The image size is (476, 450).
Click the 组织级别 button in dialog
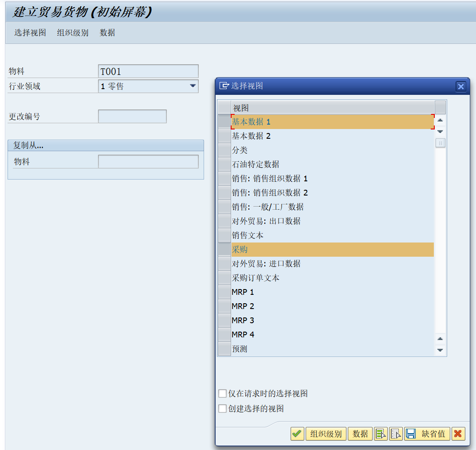point(326,434)
